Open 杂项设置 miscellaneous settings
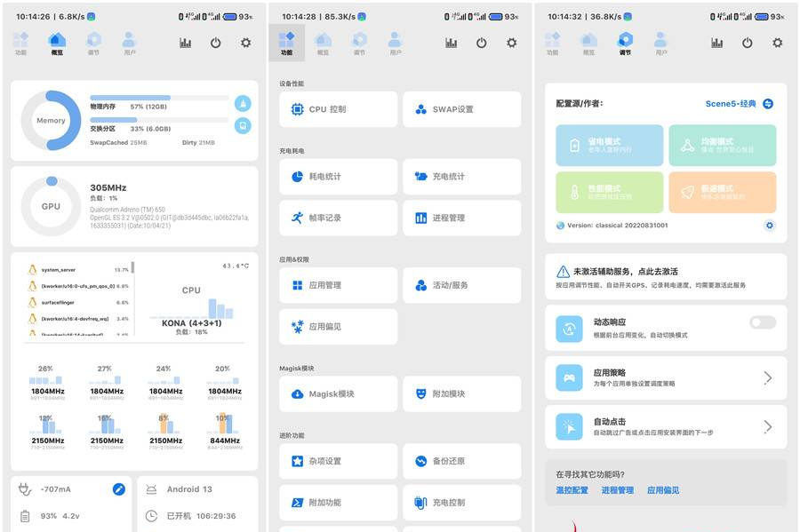This screenshot has height=532, width=800. click(339, 461)
